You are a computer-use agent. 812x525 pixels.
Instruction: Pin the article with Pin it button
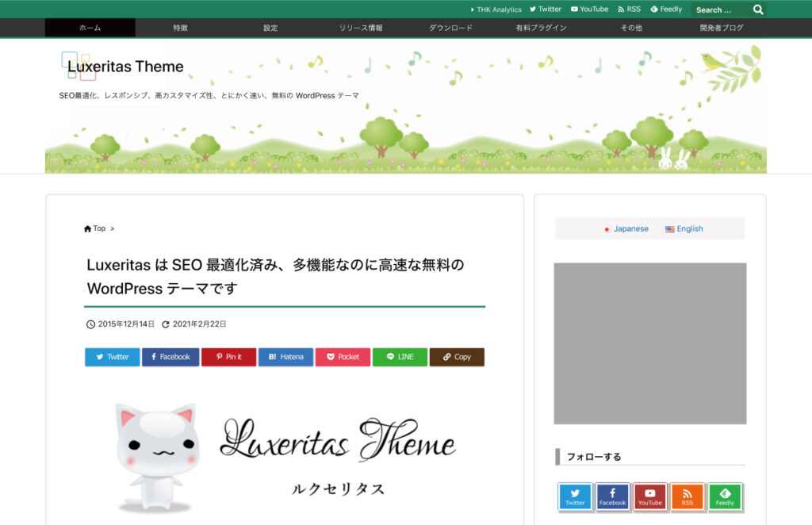[228, 357]
